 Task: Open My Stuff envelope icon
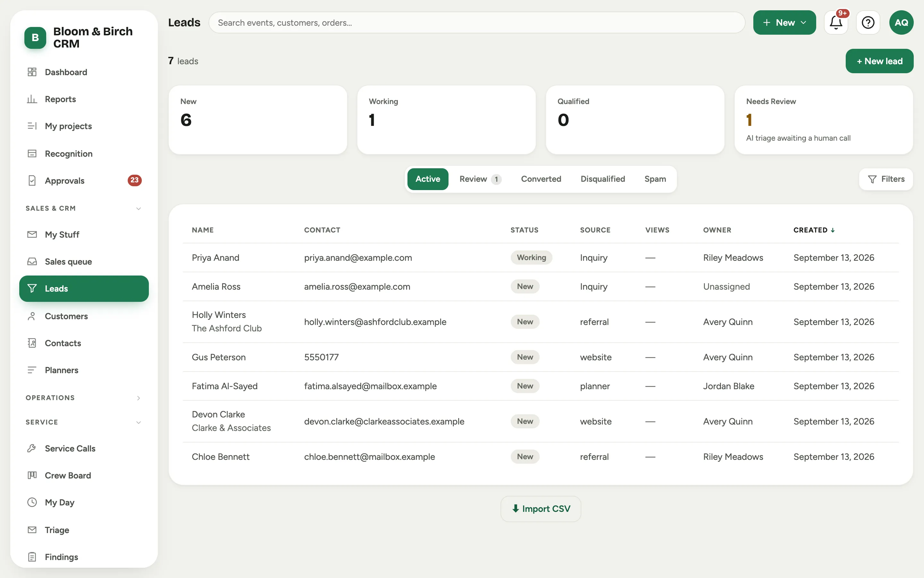click(32, 234)
